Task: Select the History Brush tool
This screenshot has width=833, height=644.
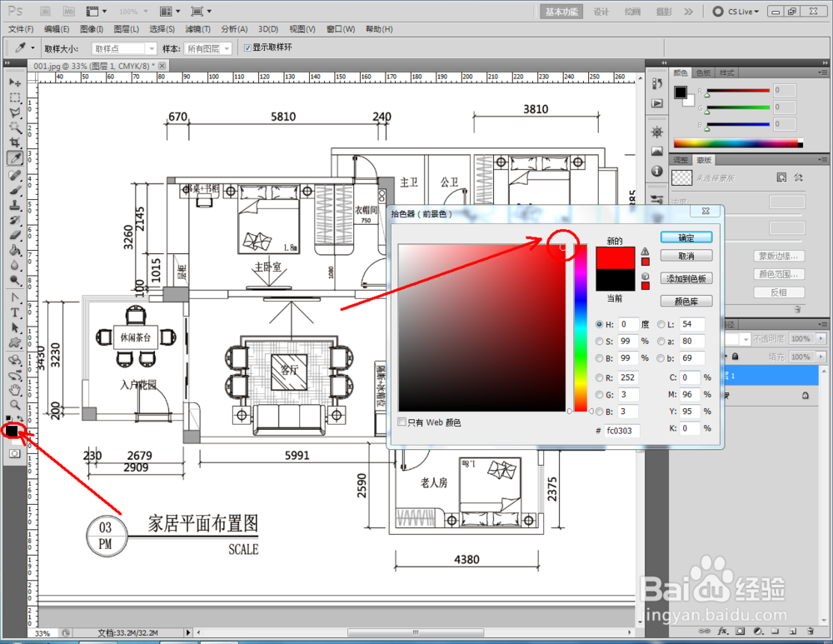Action: pyautogui.click(x=15, y=220)
